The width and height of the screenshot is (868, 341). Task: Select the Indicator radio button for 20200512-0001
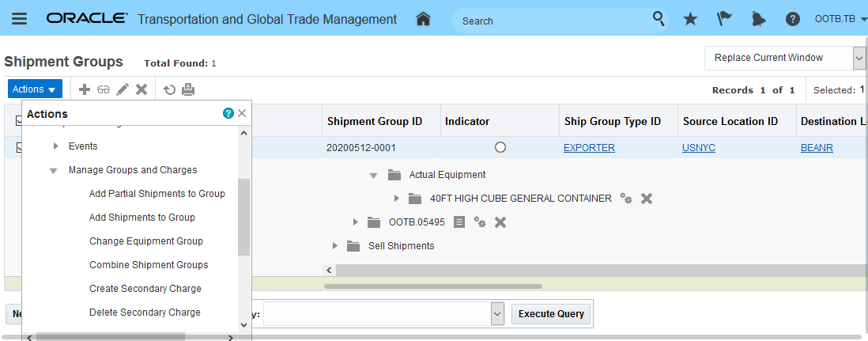(x=500, y=147)
